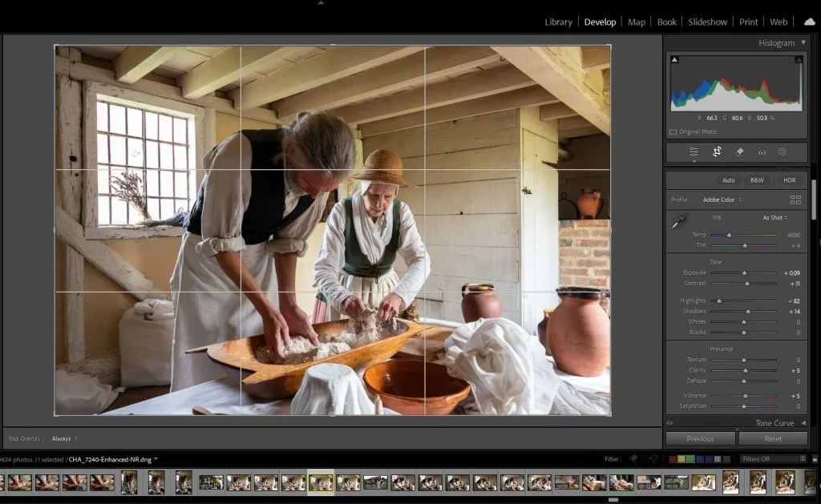Screen dimensions: 821x504
Task: Select the yellow color label swatch
Action: 681,458
